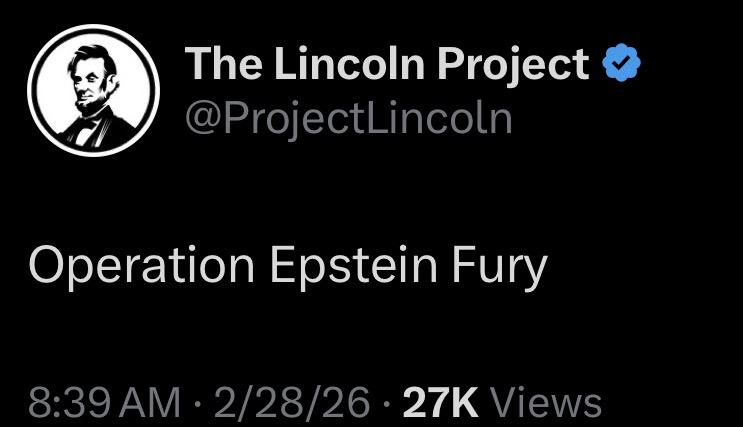Viewport: 743px width, 427px height.
Task: Open The Lincoln Project profile avatar
Action: (93, 90)
